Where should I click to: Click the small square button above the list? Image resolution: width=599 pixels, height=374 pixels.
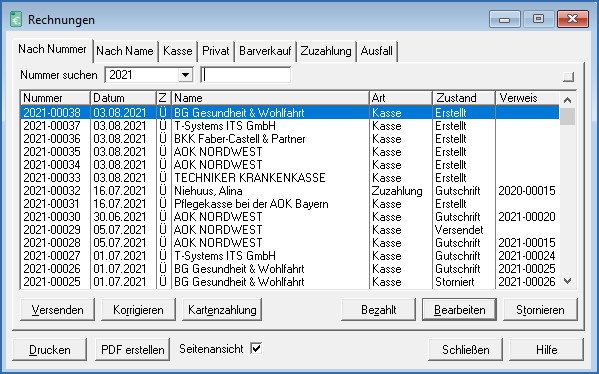568,76
